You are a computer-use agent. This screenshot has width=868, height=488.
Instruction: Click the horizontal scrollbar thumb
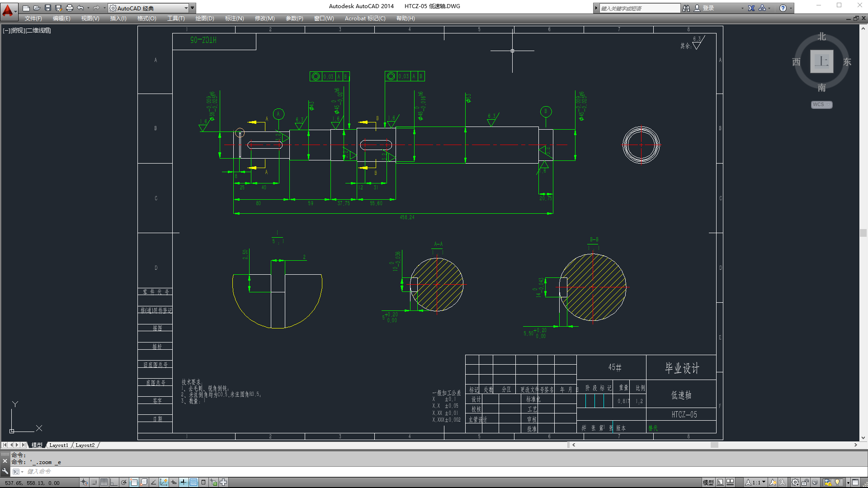pyautogui.click(x=714, y=445)
